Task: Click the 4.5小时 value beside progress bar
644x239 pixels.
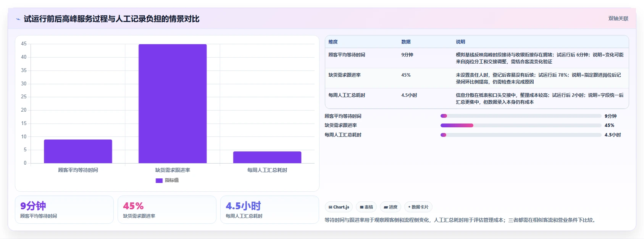Action: [x=613, y=135]
